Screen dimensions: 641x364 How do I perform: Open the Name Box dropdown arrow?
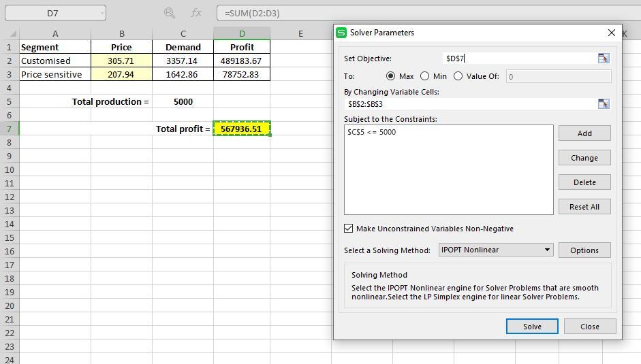(x=101, y=13)
